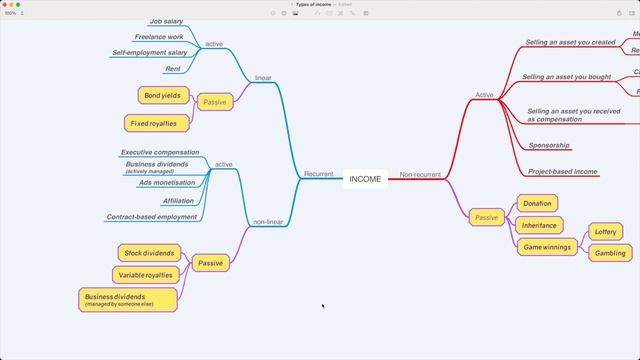Select the red 'Active' node under Non-recurrent
The image size is (640, 360).
pos(484,95)
